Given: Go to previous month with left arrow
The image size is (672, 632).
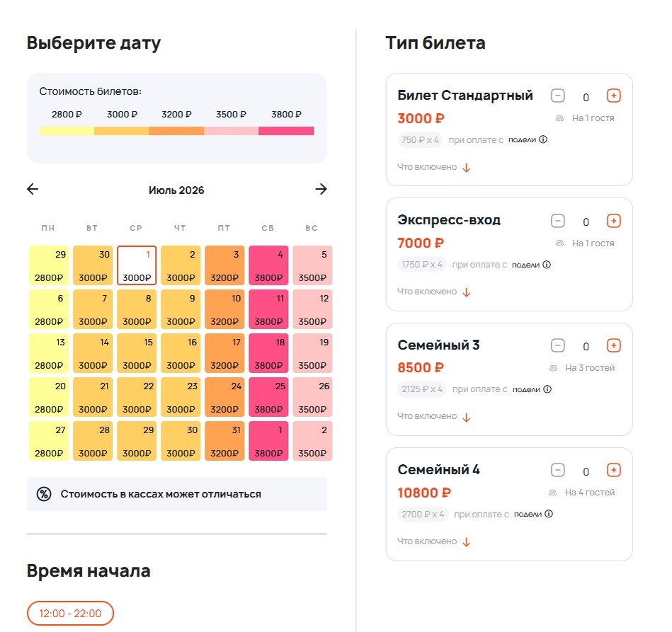Looking at the screenshot, I should click(33, 189).
